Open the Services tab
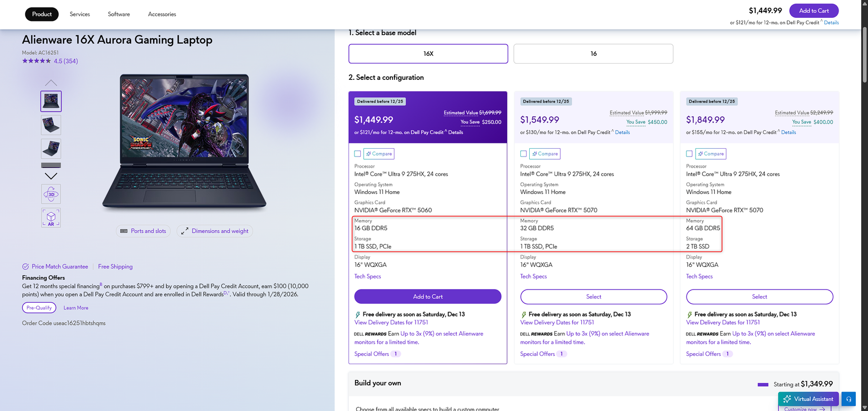Image resolution: width=868 pixels, height=411 pixels. pos(79,14)
